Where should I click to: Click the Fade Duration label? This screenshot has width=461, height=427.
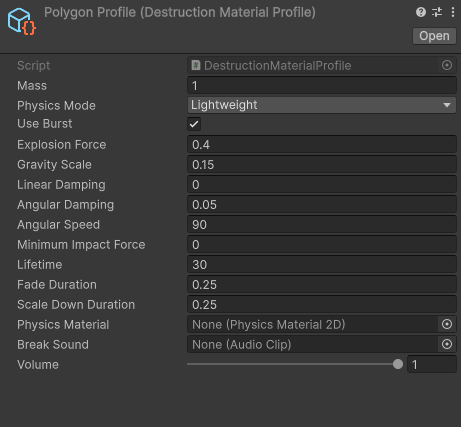pos(57,285)
